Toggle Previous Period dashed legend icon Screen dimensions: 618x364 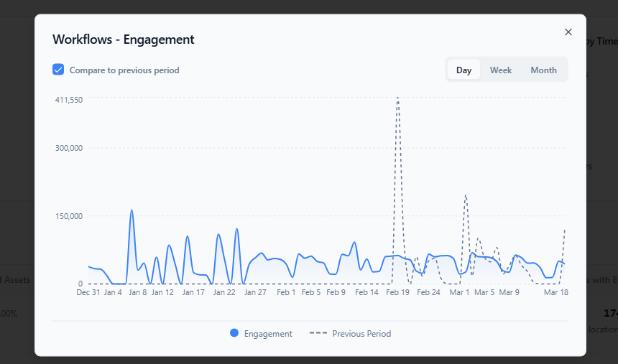click(318, 333)
